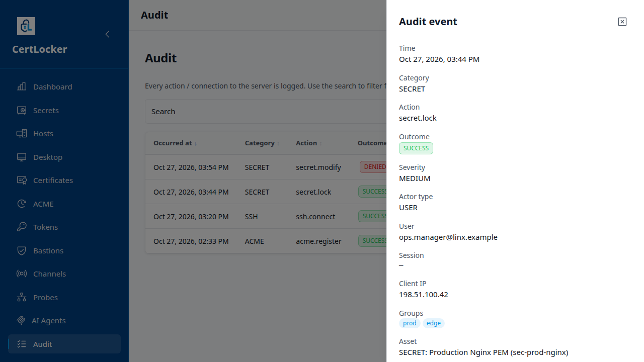Select the user 'ops.manager@linx.example'
The width and height of the screenshot is (644, 362).
coord(448,237)
